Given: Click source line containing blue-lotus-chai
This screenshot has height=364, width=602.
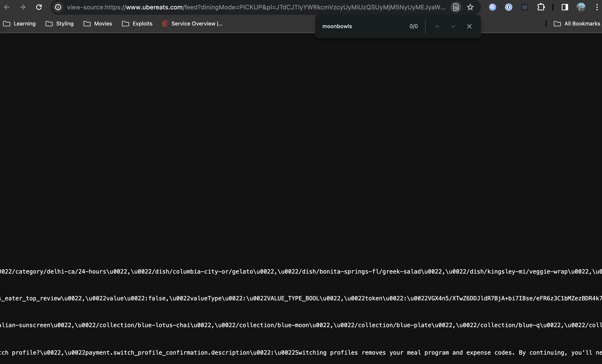Looking at the screenshot, I should tap(301, 325).
